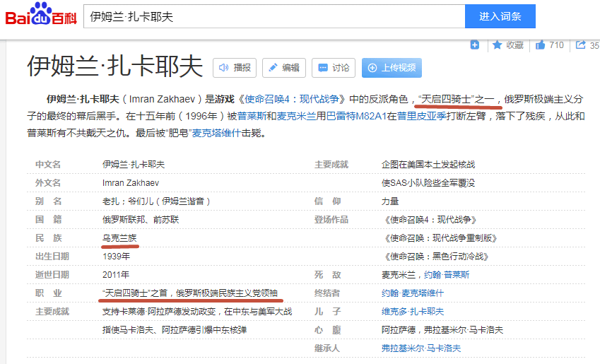The width and height of the screenshot is (600, 364).
Task: Open the 约翰·麦克塔维什 link under 终结者
Action: [413, 293]
